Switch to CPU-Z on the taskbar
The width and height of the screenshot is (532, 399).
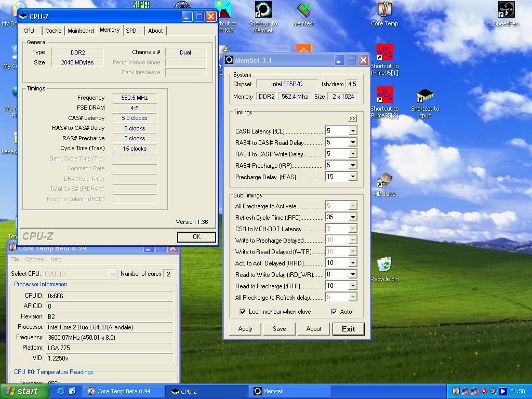click(x=206, y=391)
